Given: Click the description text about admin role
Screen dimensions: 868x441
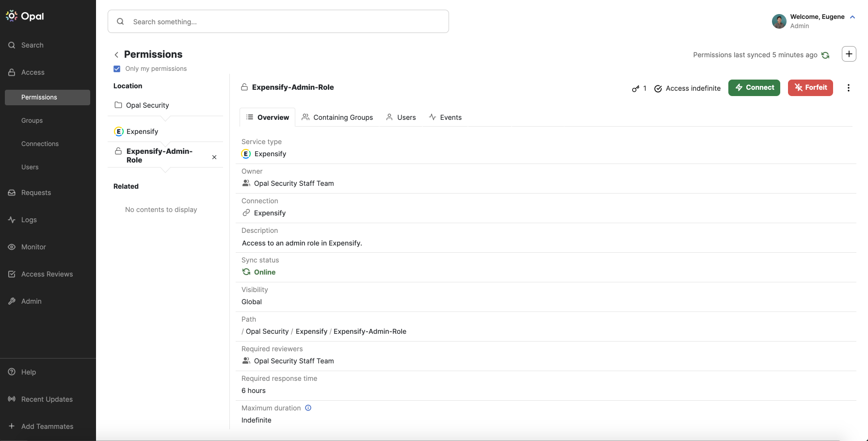Looking at the screenshot, I should [302, 243].
